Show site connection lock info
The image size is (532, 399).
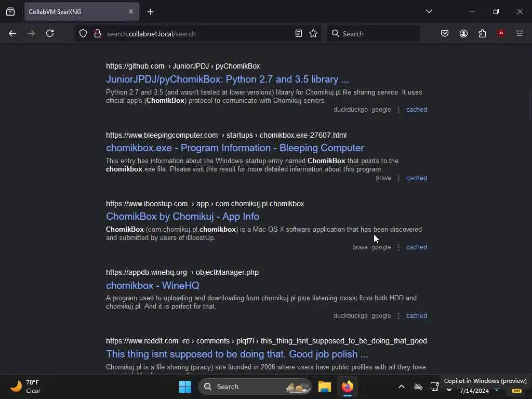coord(98,34)
